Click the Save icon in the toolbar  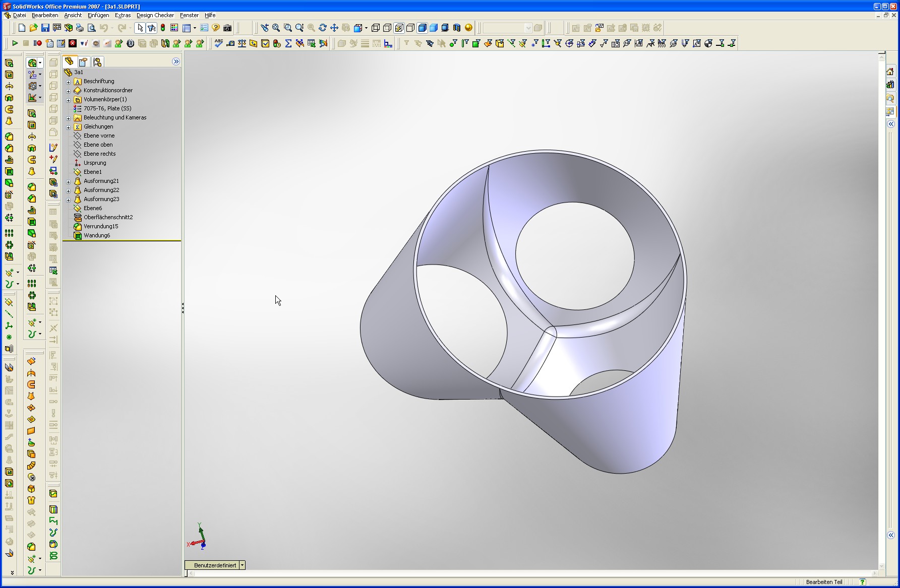pyautogui.click(x=45, y=28)
